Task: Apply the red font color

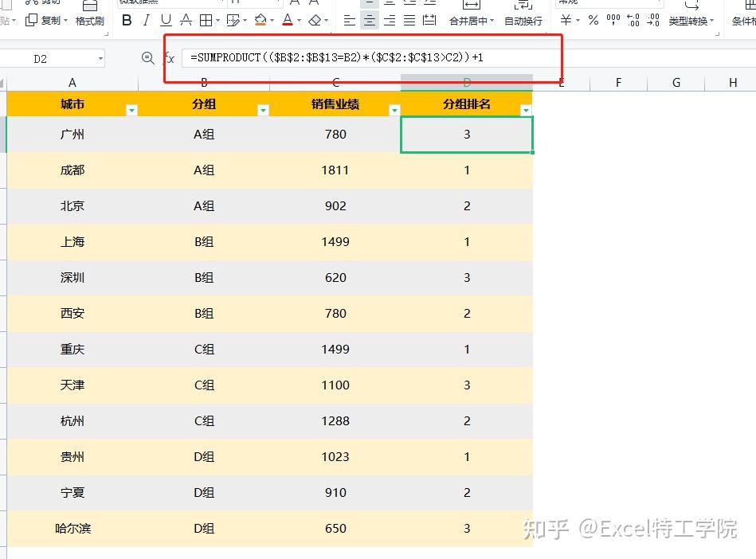Action: (288, 20)
